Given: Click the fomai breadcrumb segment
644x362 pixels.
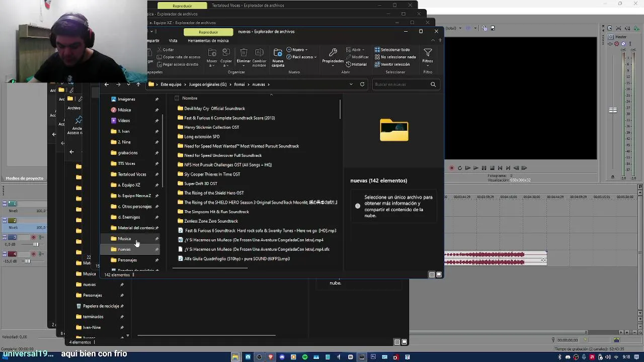Looking at the screenshot, I should (239, 84).
